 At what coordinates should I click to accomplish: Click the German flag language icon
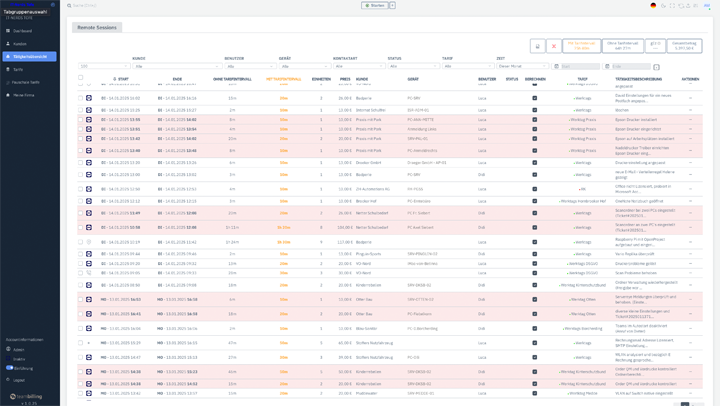click(x=653, y=5)
